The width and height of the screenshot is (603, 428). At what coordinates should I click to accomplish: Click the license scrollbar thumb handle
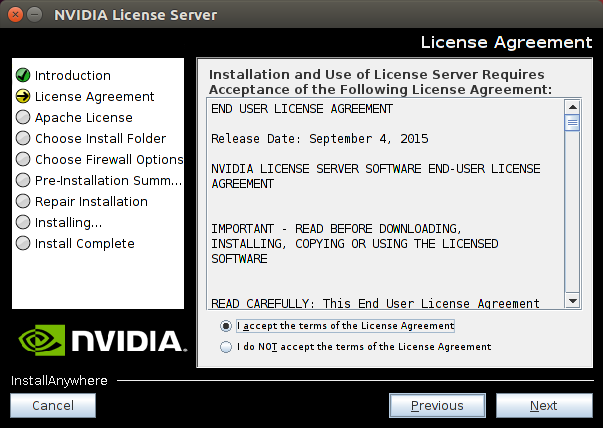[x=572, y=123]
